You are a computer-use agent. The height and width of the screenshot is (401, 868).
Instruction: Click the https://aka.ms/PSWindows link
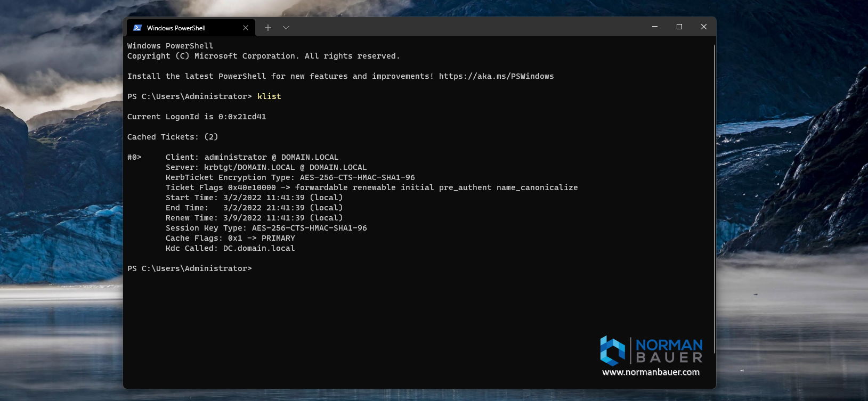496,76
